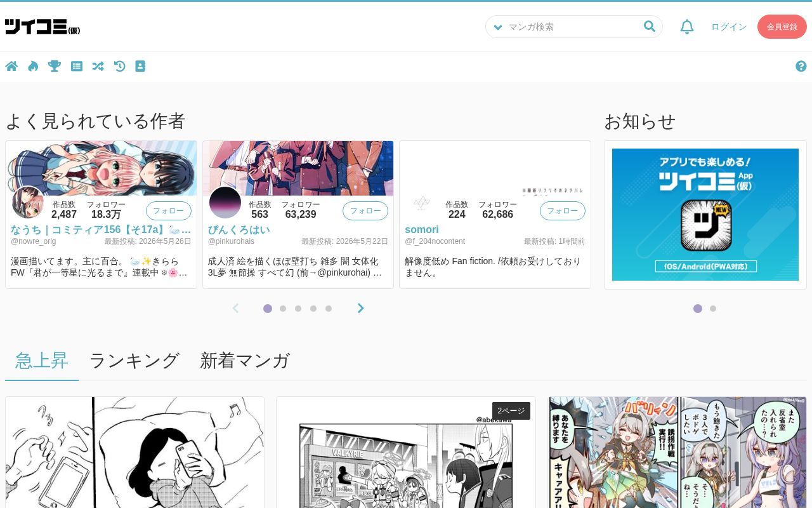Click the shuffle random icon

98,66
